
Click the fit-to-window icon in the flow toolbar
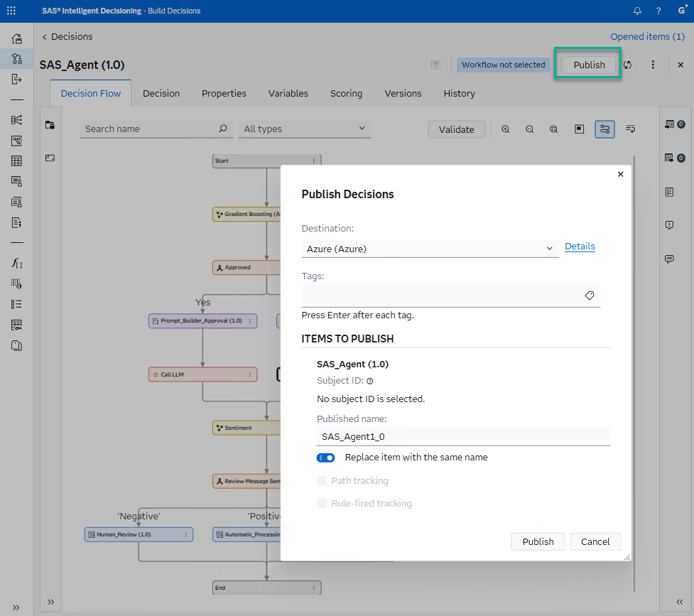click(553, 129)
